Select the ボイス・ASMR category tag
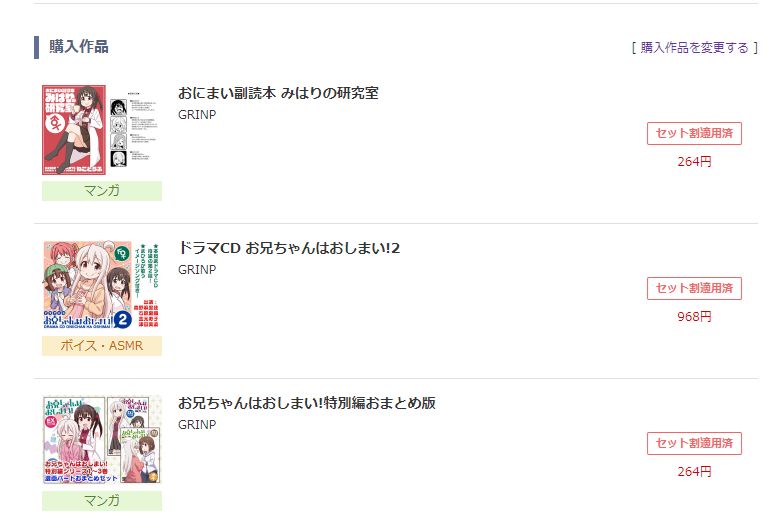Viewport: 767px width, 515px height. click(x=102, y=346)
